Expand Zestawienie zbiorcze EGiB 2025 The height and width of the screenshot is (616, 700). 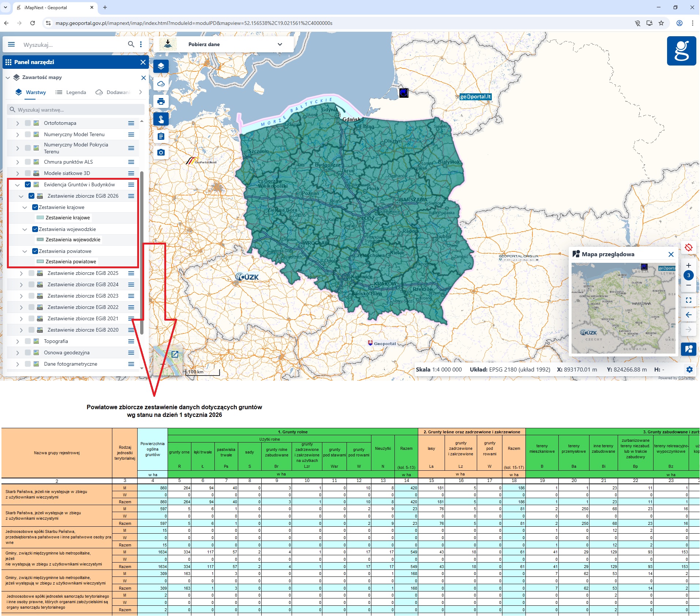pos(21,273)
